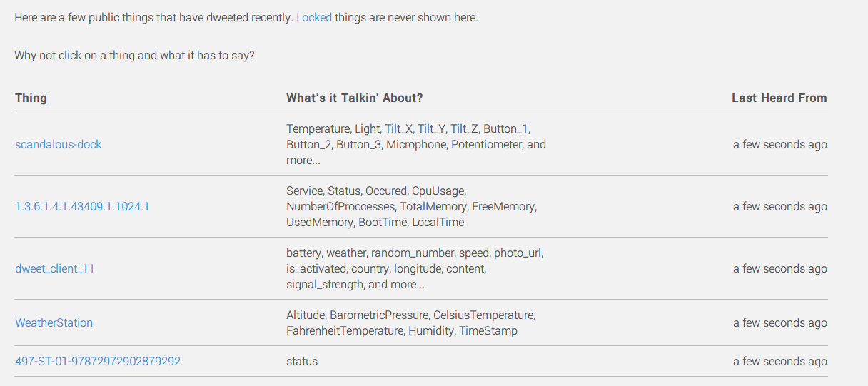Click dweet_client_11's last heard timestamp
The width and height of the screenshot is (868, 386).
pos(779,269)
